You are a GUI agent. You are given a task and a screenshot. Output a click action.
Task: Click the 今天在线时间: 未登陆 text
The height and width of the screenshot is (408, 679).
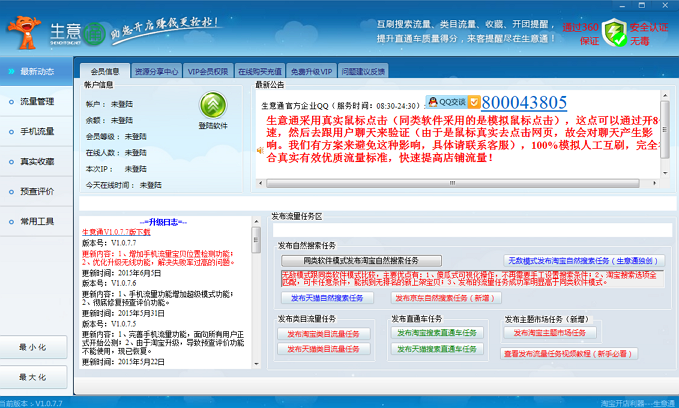click(x=123, y=185)
